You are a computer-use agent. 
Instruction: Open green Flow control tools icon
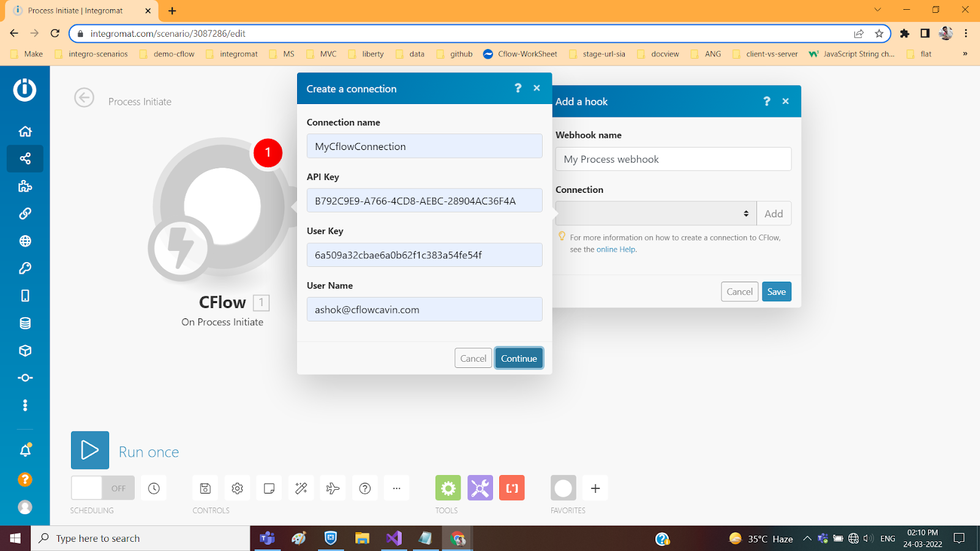(448, 488)
